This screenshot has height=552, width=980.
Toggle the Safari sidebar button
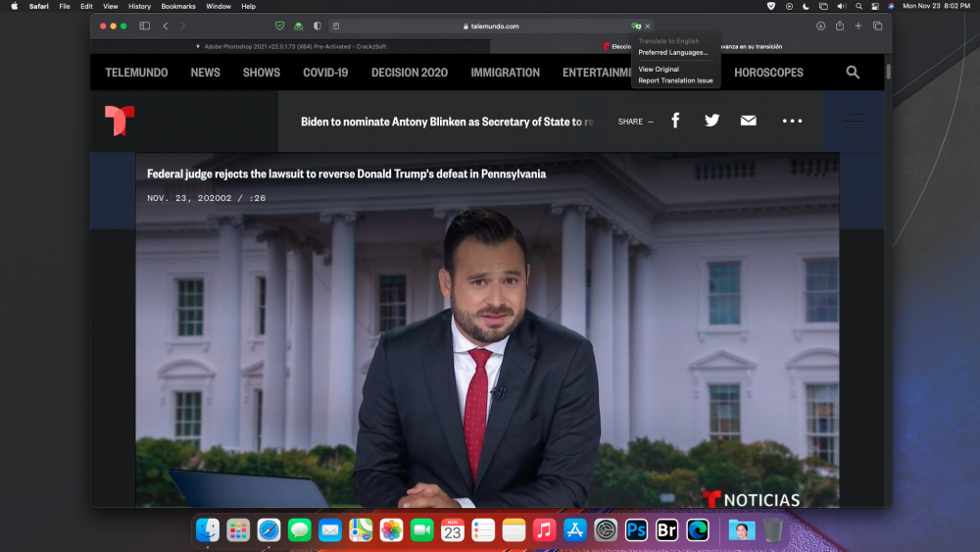coord(144,26)
